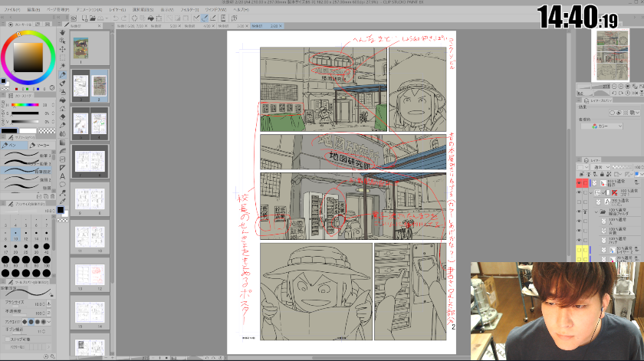Choose the 鉛筆 3 brush preset
The height and width of the screenshot is (361, 644).
coord(27,156)
